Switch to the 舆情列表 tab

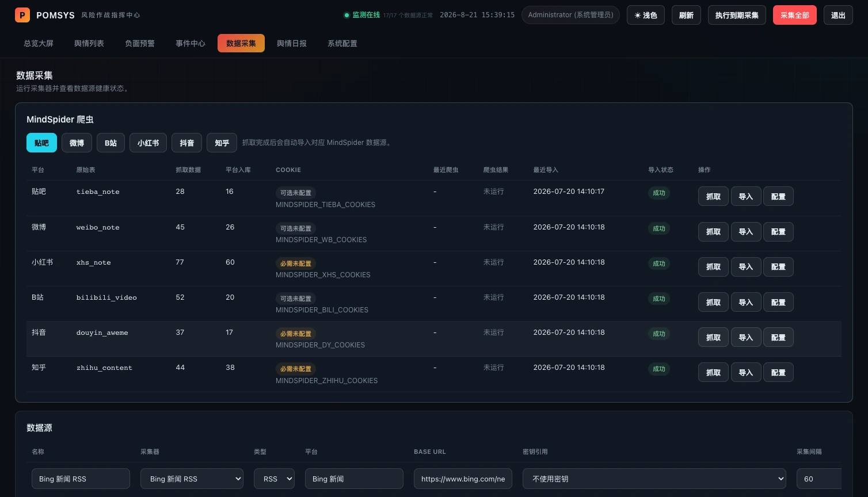point(89,43)
